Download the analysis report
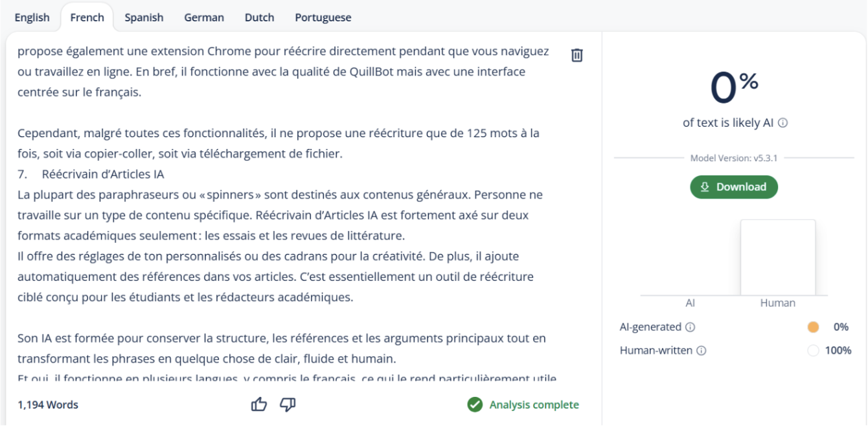This screenshot has width=868, height=426. [734, 186]
